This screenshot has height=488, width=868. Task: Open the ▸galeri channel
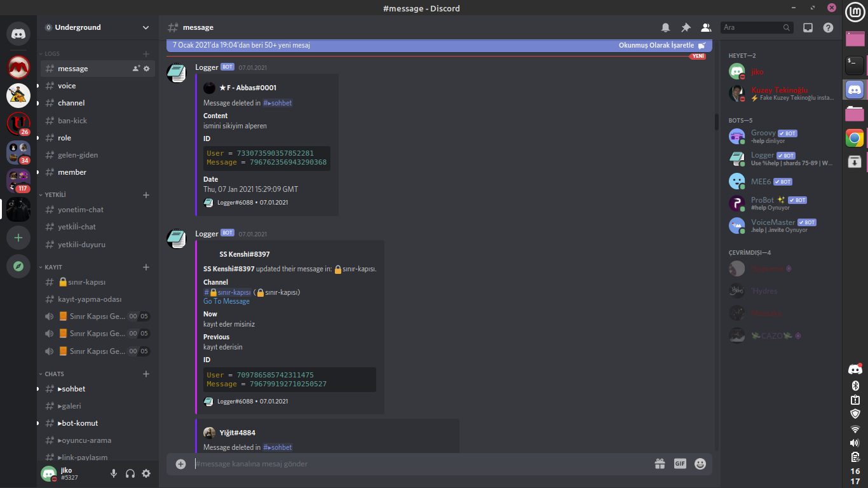[98, 406]
